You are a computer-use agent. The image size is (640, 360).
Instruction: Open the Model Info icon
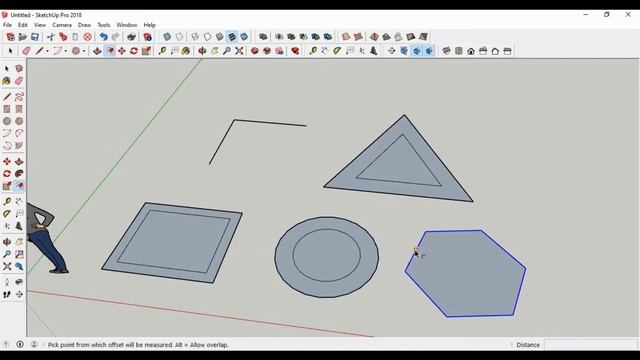(147, 37)
